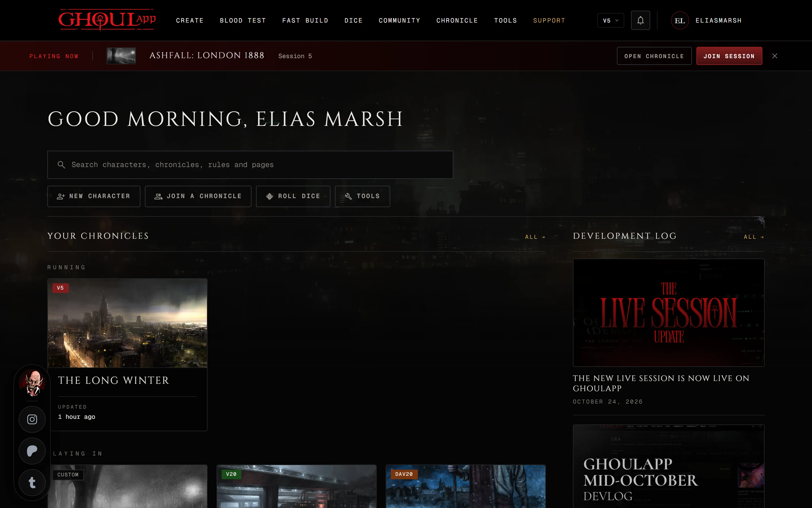Click the Ashfall chronicle thumbnail
The width and height of the screenshot is (812, 508).
[x=121, y=56]
